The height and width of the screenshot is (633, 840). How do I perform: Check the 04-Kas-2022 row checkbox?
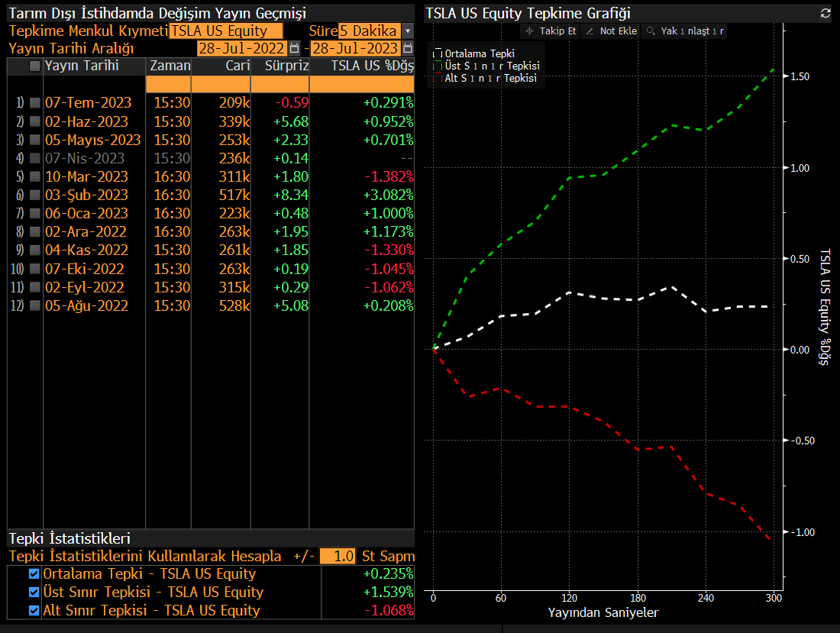pyautogui.click(x=35, y=250)
